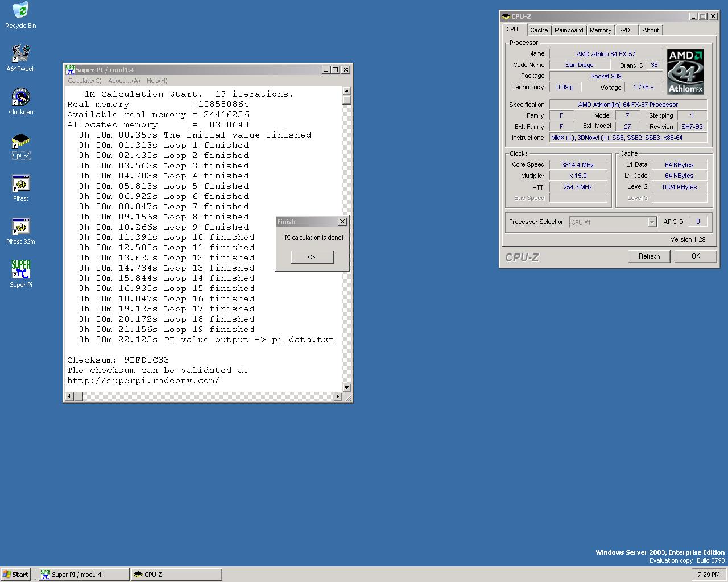Viewport: 728px width, 582px height.
Task: Click Super PI scroll right arrow
Action: point(338,396)
